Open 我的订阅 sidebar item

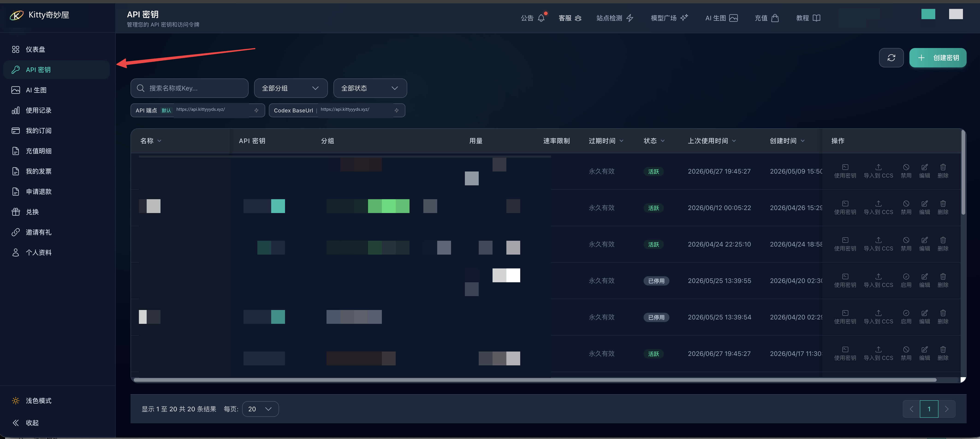pos(56,131)
